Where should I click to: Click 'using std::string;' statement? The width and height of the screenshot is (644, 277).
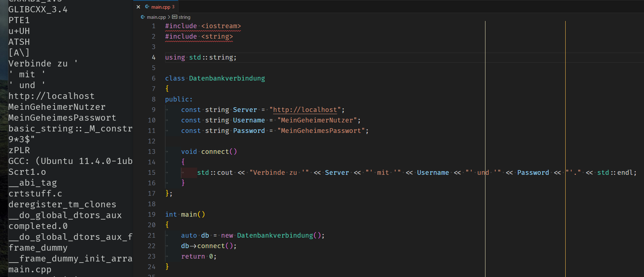201,57
